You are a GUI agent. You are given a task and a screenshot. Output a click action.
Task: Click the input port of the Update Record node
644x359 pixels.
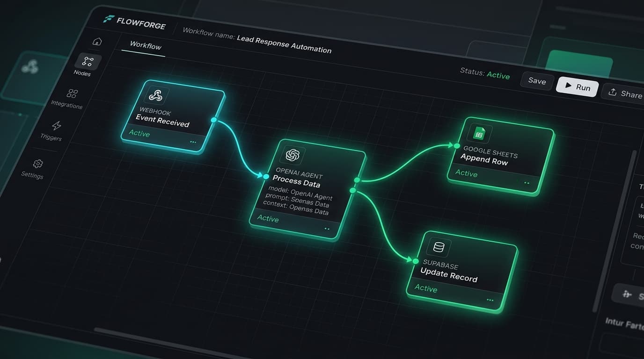pos(416,261)
